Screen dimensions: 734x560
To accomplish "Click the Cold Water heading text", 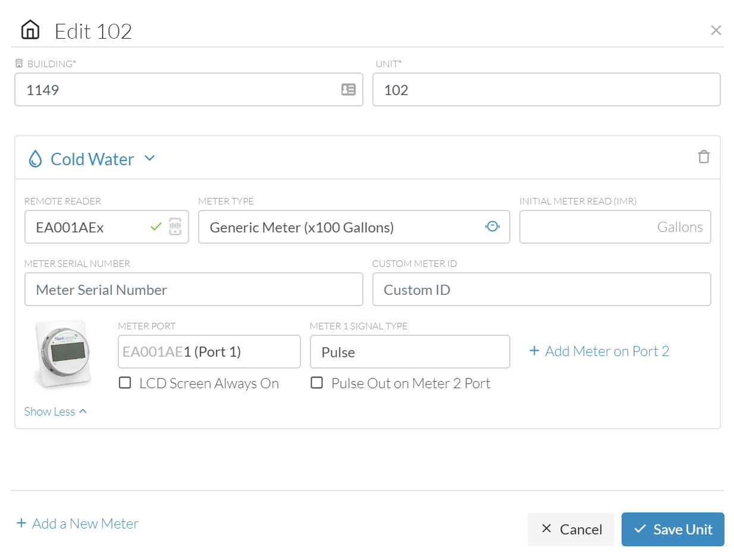I will coord(92,159).
